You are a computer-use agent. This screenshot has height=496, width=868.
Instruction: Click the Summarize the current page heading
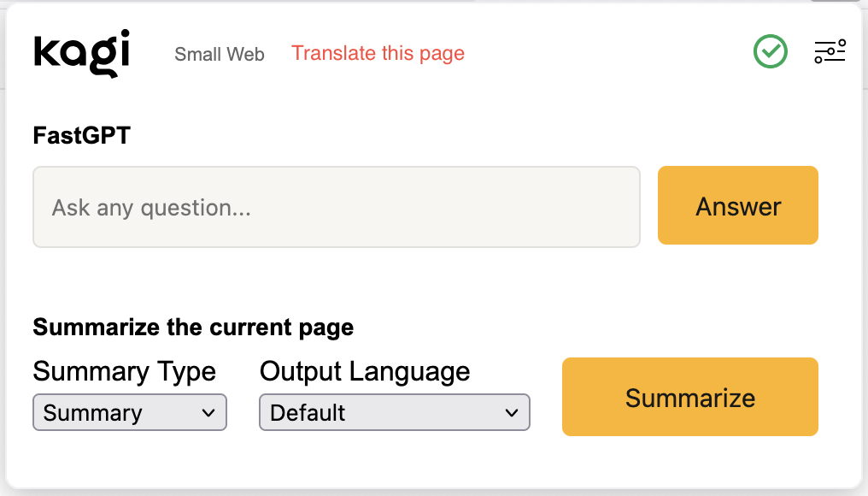(193, 328)
